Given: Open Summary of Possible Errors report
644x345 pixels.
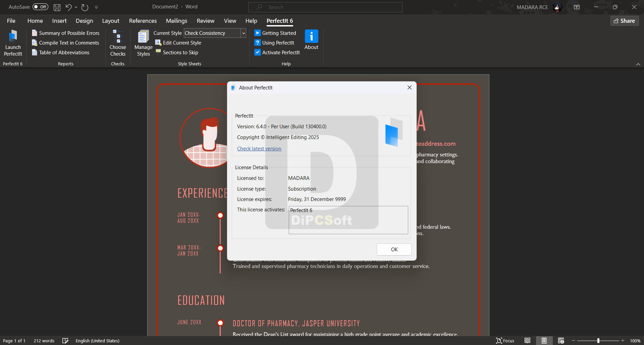Looking at the screenshot, I should point(66,33).
